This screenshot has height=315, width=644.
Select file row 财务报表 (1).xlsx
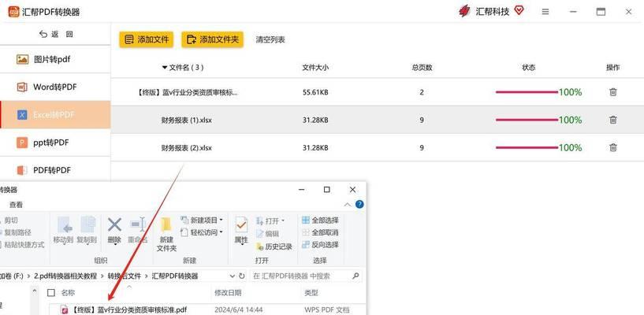[x=378, y=120]
